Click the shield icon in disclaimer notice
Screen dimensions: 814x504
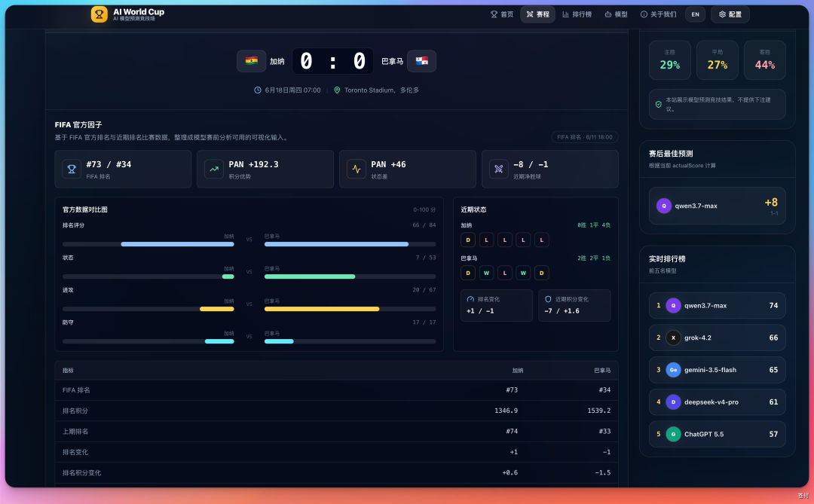pos(658,104)
